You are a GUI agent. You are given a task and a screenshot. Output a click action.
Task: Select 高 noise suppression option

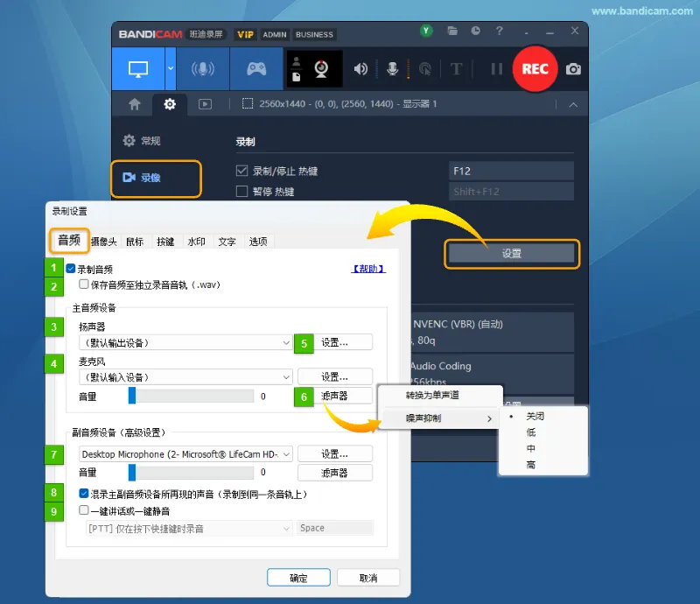[531, 465]
